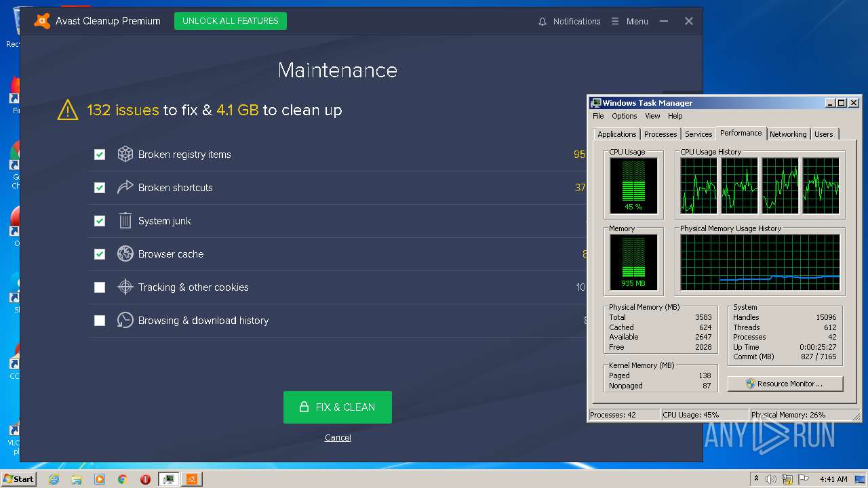Open Internet Explorer from taskbar

coord(54,479)
